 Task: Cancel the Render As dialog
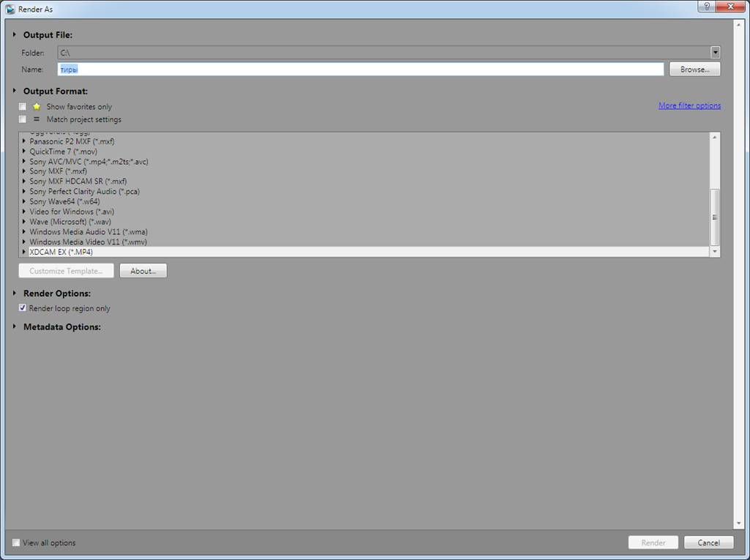708,542
